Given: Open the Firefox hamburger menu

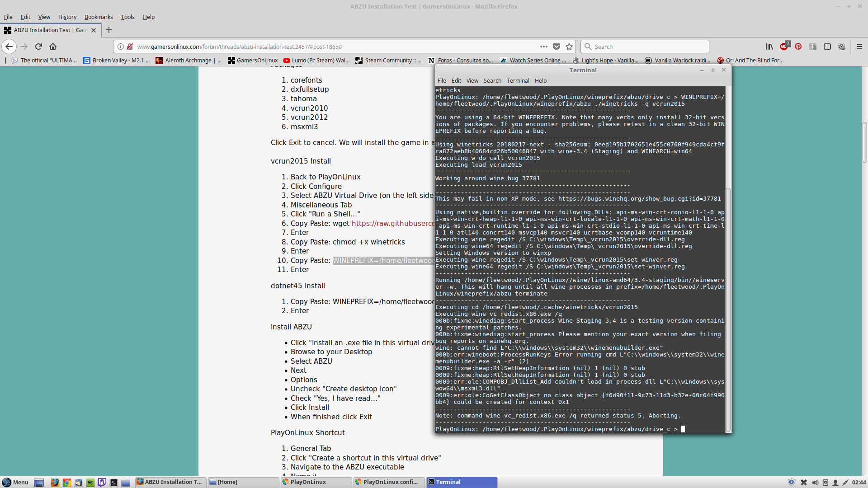Looking at the screenshot, I should [x=859, y=47].
